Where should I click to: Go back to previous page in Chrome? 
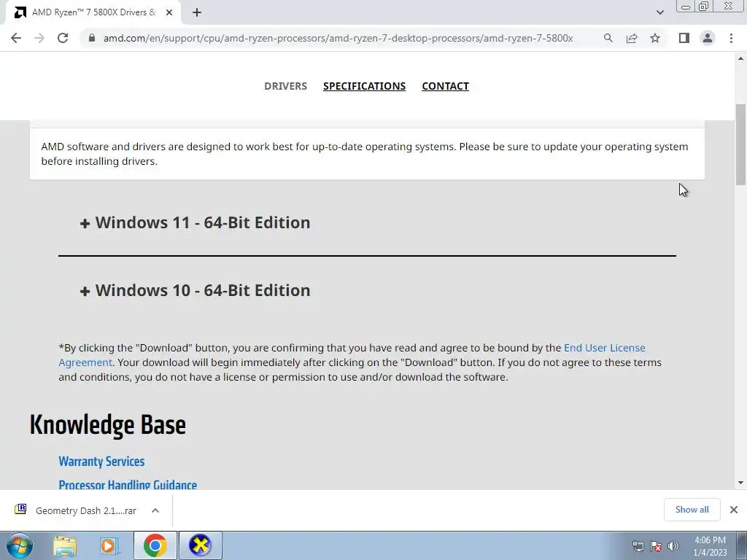pyautogui.click(x=16, y=38)
